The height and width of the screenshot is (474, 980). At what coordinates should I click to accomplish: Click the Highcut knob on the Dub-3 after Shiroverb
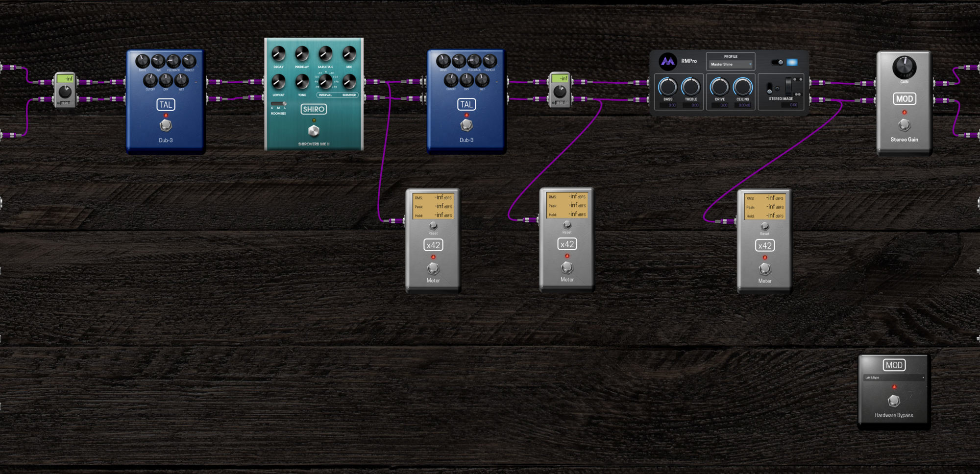(490, 61)
